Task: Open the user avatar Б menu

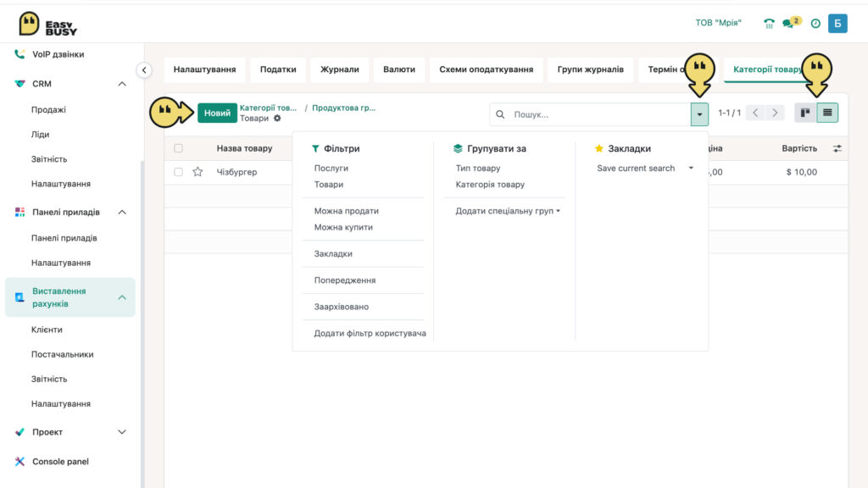Action: [x=837, y=23]
